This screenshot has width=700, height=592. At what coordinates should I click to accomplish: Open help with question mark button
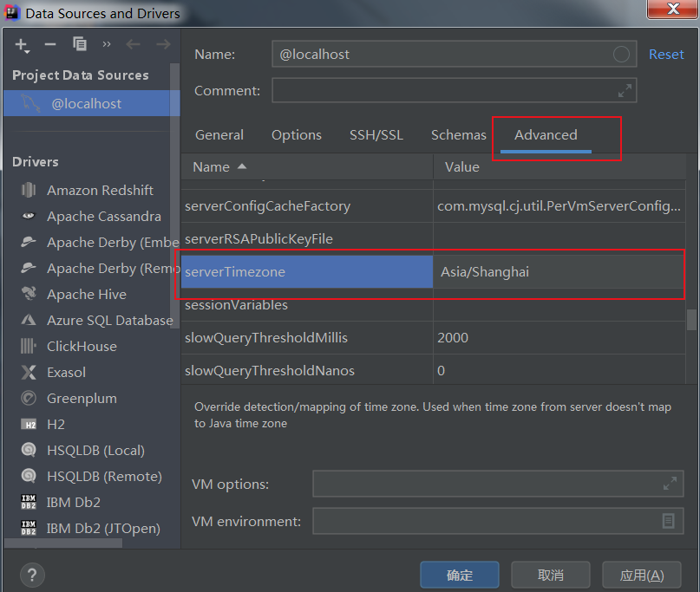(x=32, y=575)
